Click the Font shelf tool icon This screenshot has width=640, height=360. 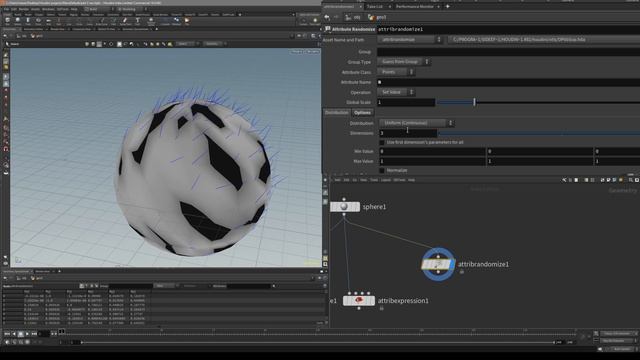tap(137, 20)
